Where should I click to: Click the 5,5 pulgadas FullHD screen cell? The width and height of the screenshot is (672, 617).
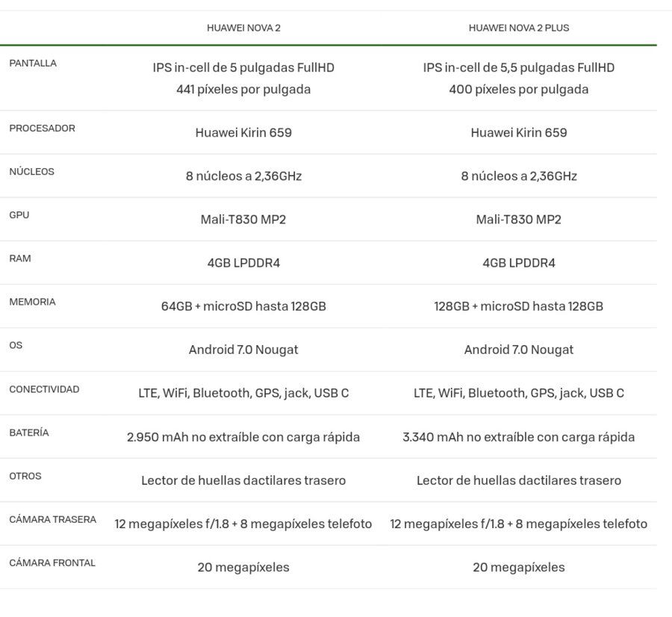coord(519,78)
